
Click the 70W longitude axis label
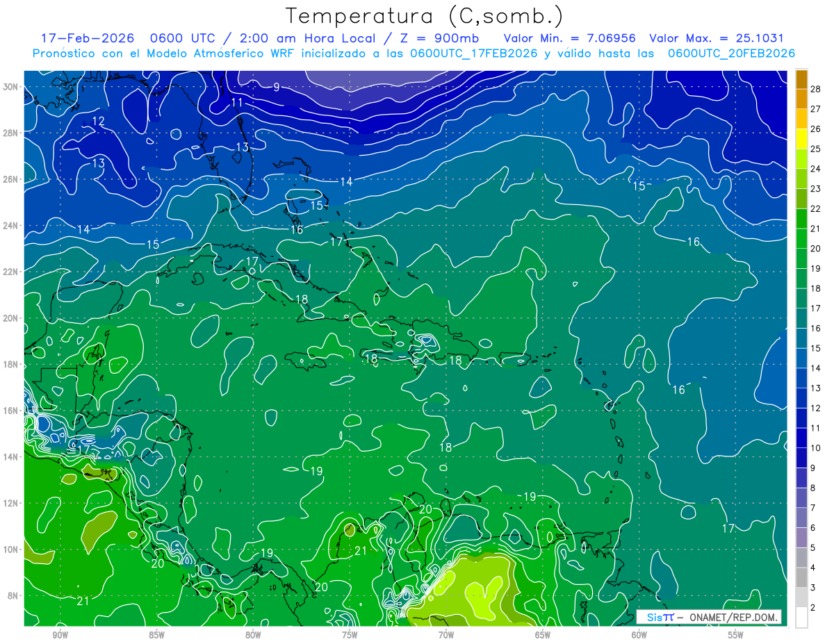[x=446, y=635]
